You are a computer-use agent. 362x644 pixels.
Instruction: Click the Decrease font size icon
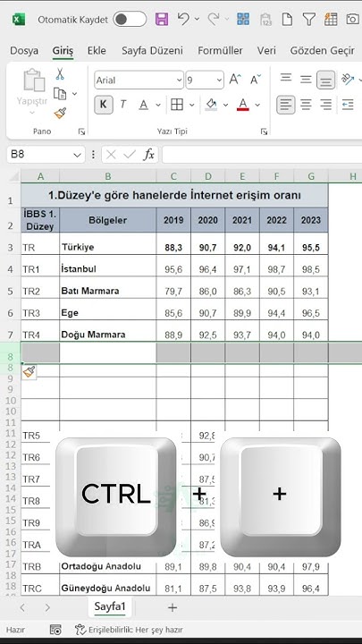pos(256,80)
